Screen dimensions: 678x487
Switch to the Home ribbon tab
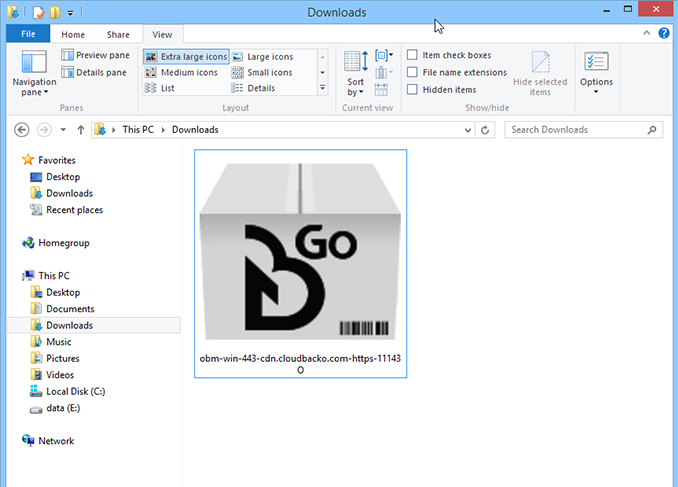pos(73,35)
